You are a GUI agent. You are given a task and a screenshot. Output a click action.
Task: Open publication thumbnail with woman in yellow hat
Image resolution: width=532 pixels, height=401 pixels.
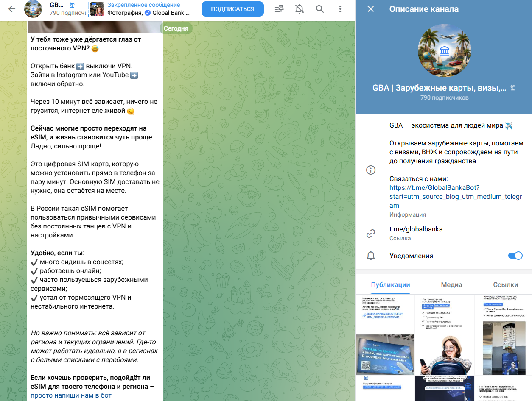click(444, 335)
